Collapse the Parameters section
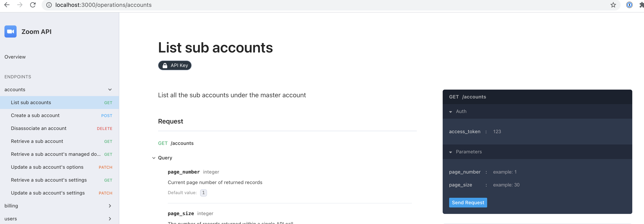The height and width of the screenshot is (224, 644). (451, 152)
